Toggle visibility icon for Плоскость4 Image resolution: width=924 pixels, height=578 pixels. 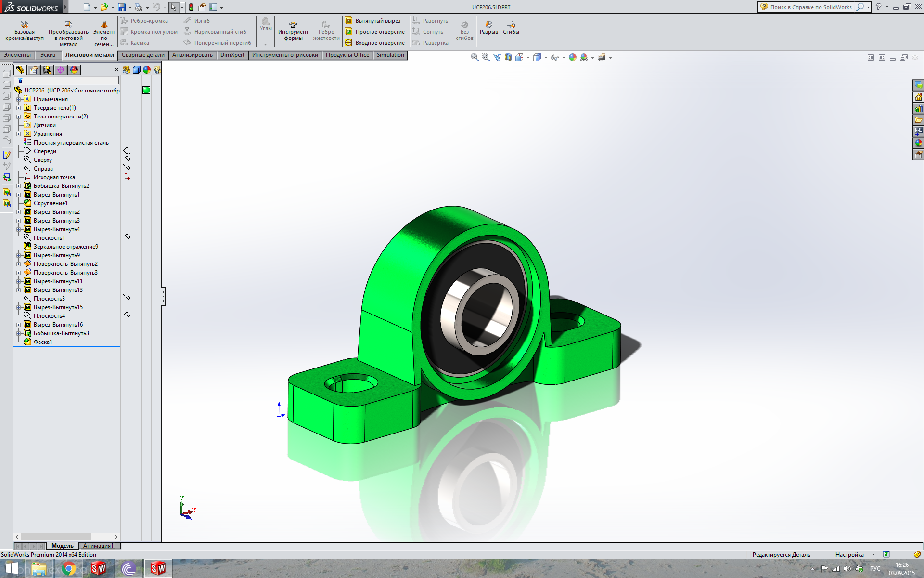(127, 315)
